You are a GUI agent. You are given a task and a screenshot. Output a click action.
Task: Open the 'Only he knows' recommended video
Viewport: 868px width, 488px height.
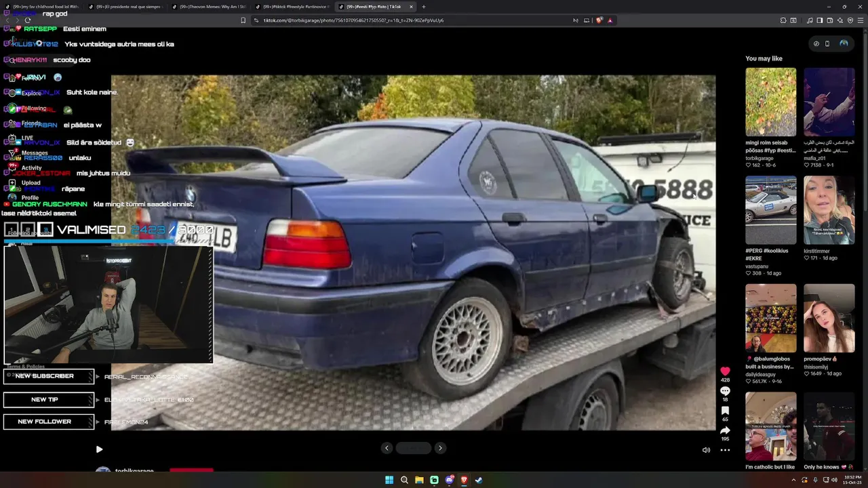(x=829, y=426)
